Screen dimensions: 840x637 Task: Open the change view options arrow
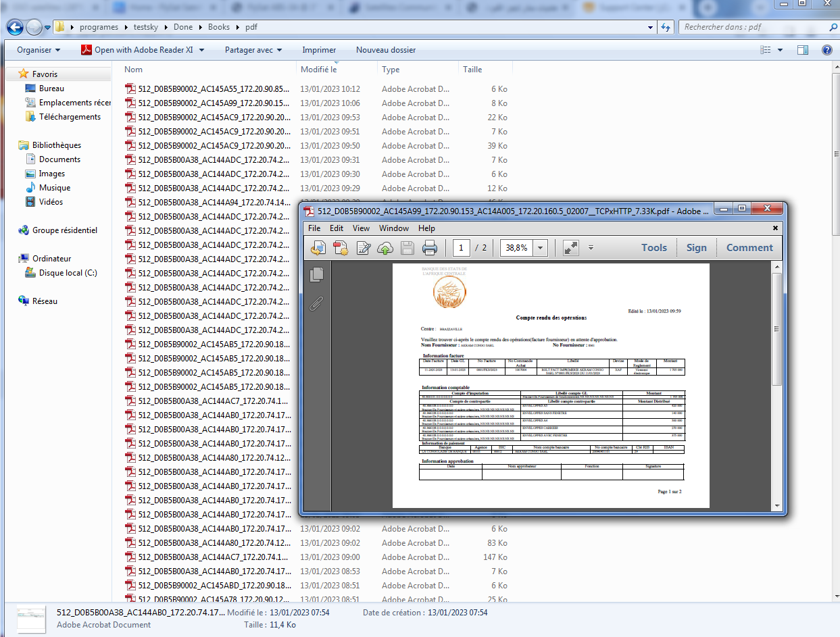pyautogui.click(x=781, y=50)
